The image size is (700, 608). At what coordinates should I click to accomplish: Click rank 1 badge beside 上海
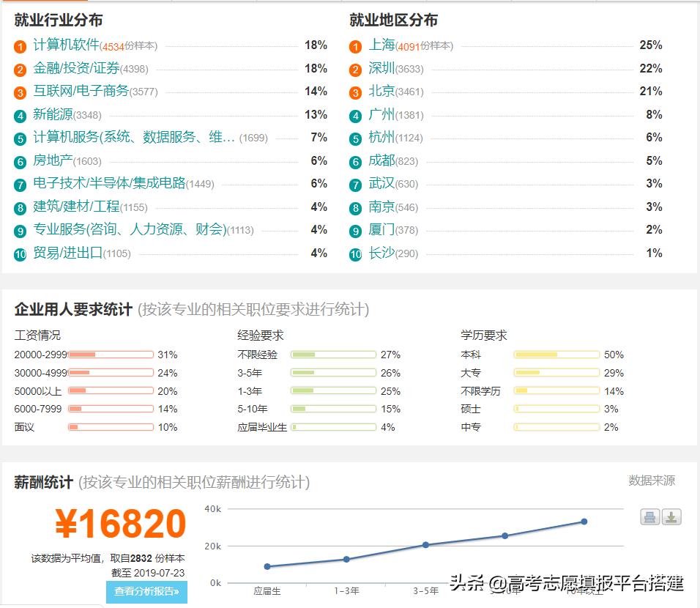click(x=355, y=45)
